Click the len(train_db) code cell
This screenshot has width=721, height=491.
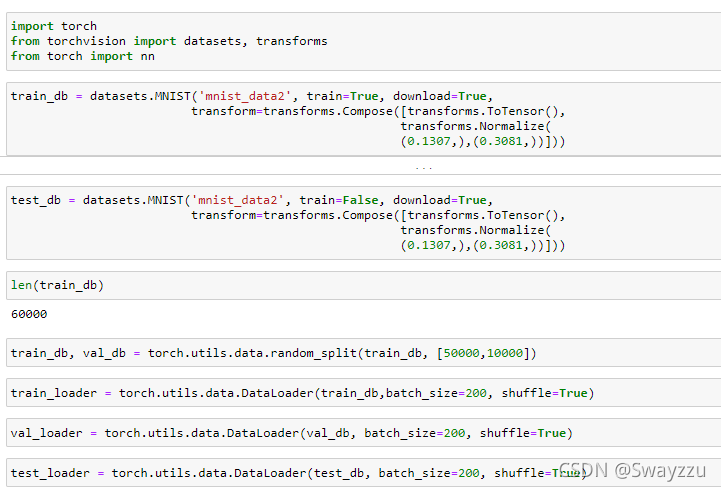click(x=364, y=285)
